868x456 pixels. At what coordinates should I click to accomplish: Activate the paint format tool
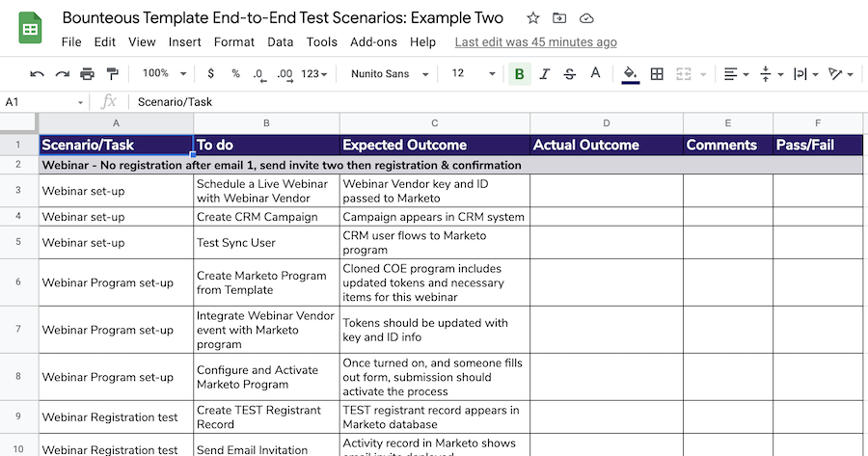coord(113,73)
